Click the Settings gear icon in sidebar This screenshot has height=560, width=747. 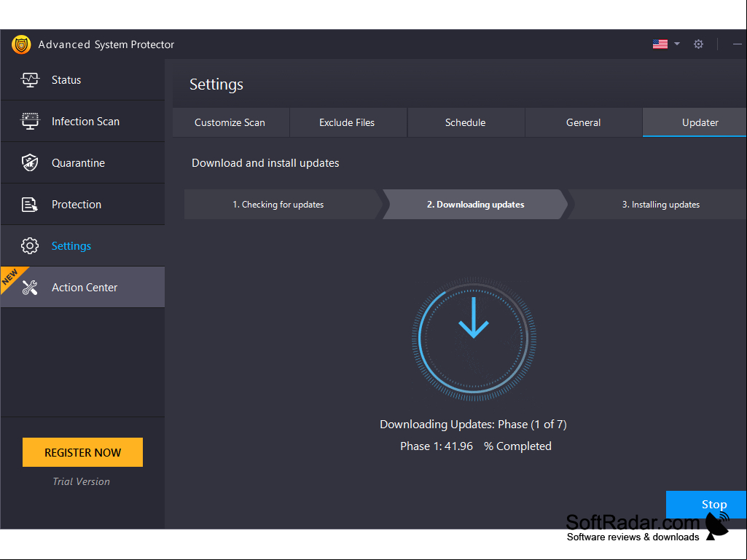tap(30, 245)
